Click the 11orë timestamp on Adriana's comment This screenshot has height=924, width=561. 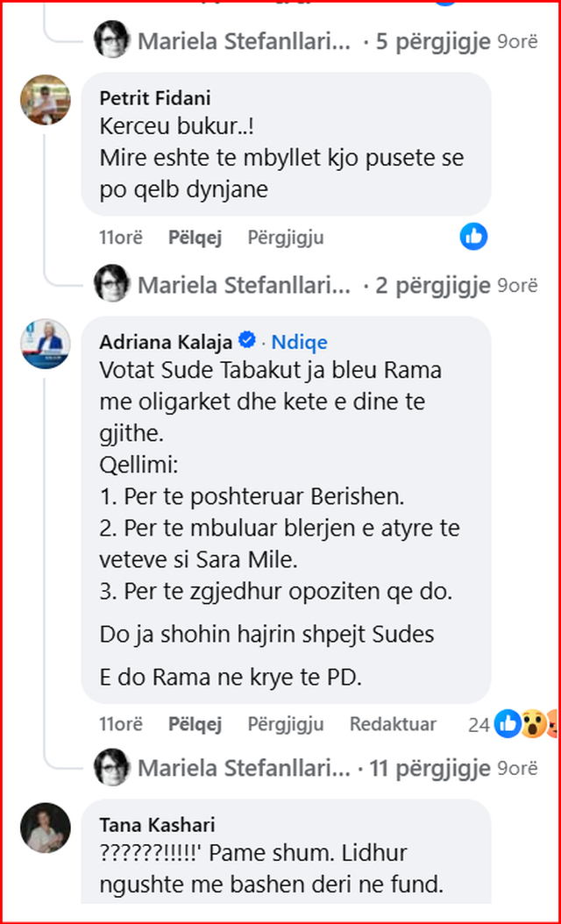[x=121, y=724]
